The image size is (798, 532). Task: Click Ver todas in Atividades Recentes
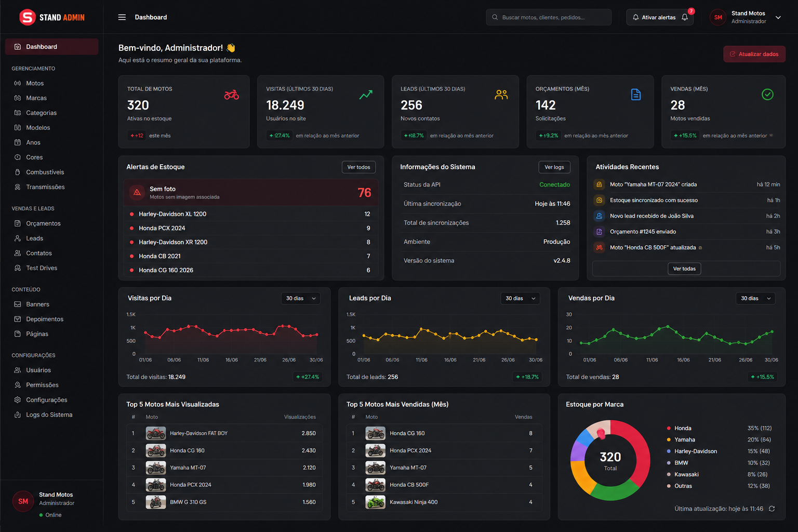(684, 269)
